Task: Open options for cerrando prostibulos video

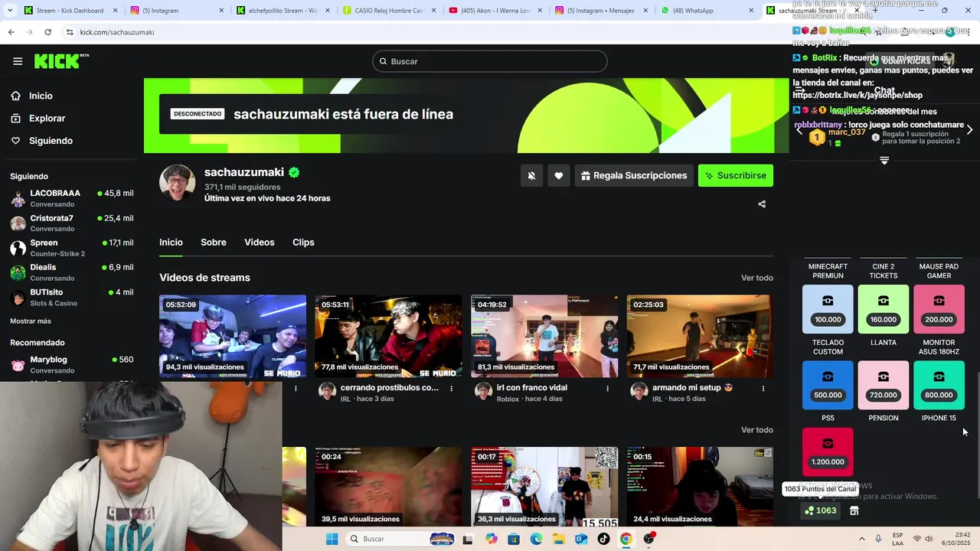Action: coord(452,388)
